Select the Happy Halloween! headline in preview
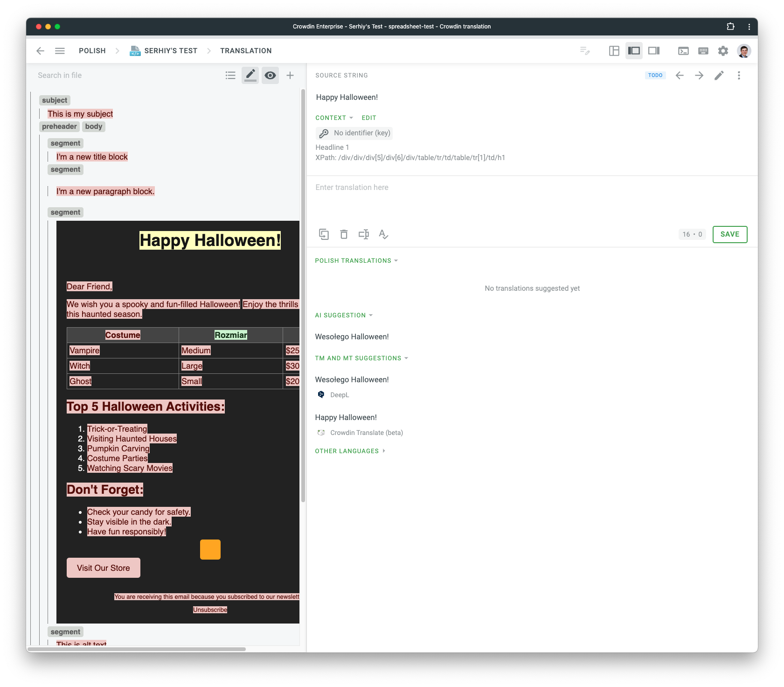 (x=210, y=240)
